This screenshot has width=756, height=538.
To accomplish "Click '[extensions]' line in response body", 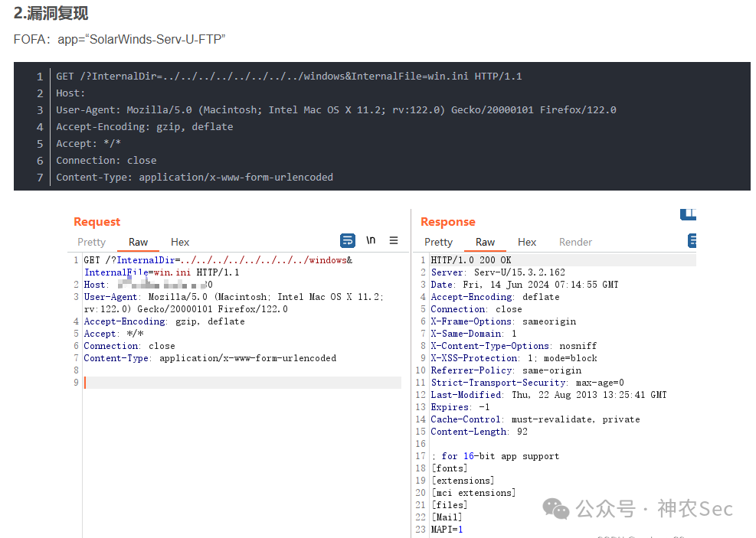I will (463, 481).
